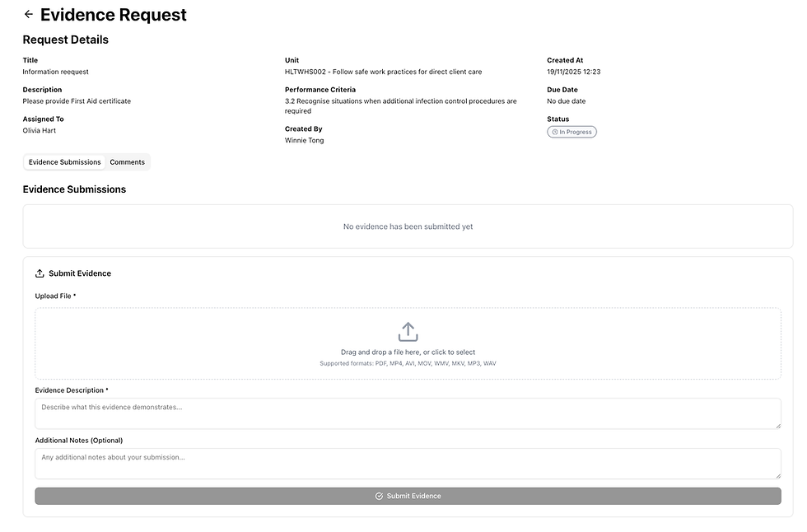This screenshot has height=532, width=807.
Task: Click the checkmark icon on the Submit Evidence button
Action: (x=379, y=496)
